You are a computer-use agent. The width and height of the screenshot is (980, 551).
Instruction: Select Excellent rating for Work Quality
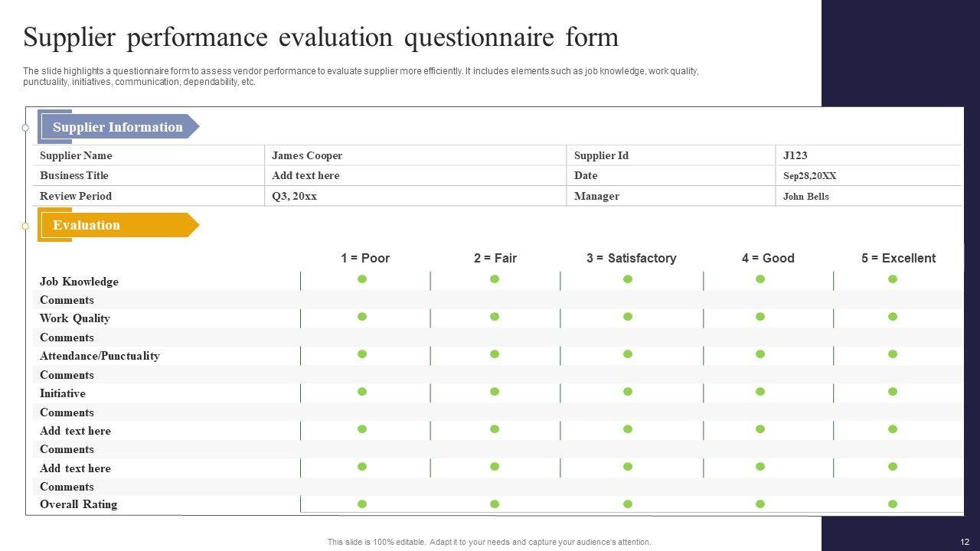coord(893,317)
